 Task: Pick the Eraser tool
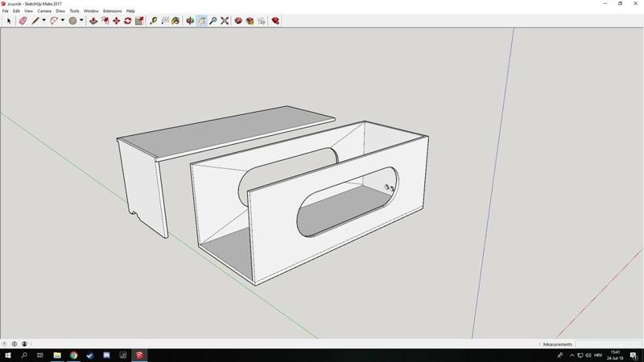(x=23, y=21)
